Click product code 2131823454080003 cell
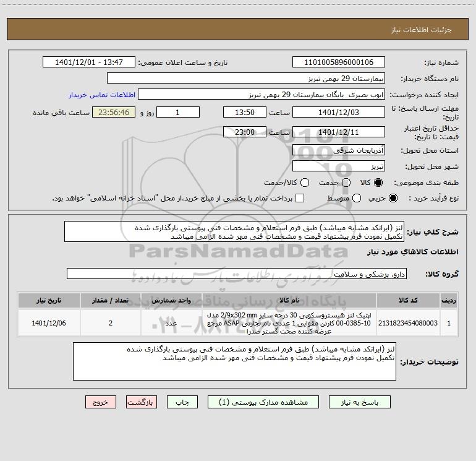 tap(408, 323)
